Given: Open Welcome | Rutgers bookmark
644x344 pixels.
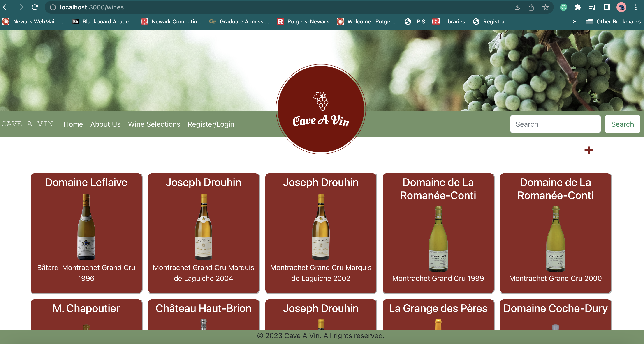Looking at the screenshot, I should click(x=367, y=21).
